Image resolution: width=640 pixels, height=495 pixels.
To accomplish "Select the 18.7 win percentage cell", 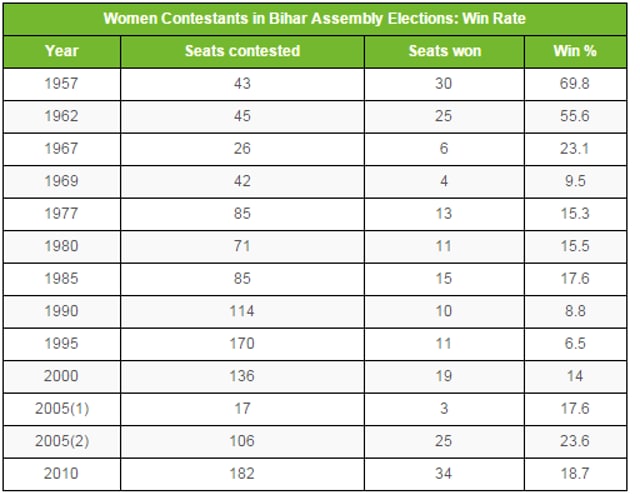I will 575,473.
